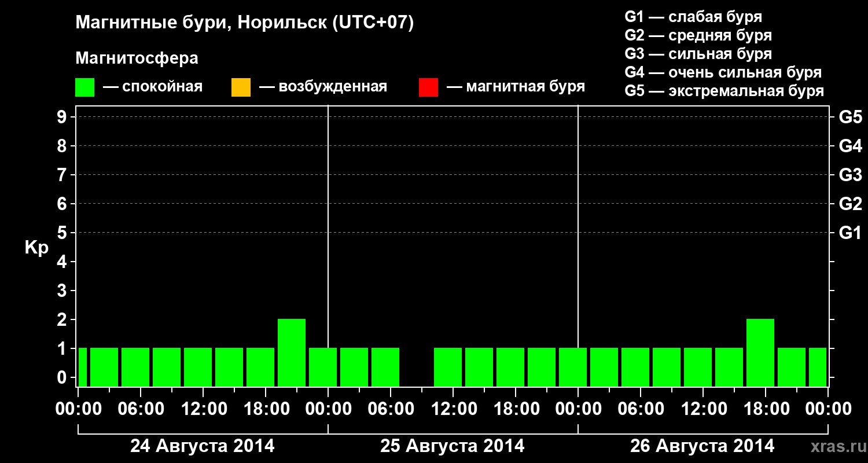This screenshot has width=868, height=463.
Task: Click the '— магнитная буря' legend label
Action: pos(516,87)
